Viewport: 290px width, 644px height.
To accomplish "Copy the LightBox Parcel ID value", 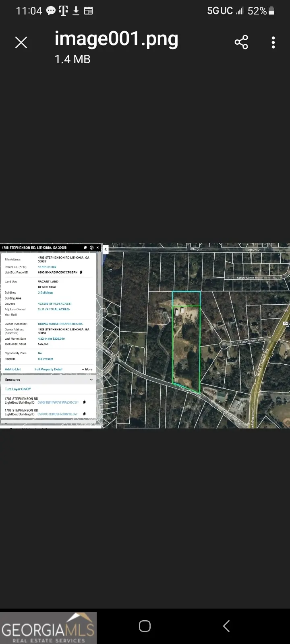I will (81, 272).
